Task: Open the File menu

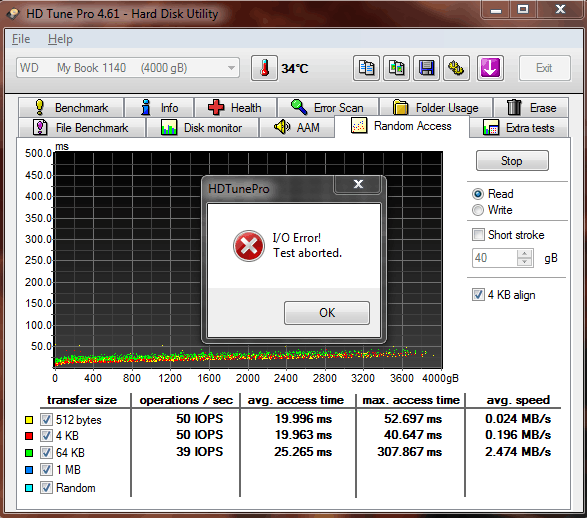Action: click(21, 39)
